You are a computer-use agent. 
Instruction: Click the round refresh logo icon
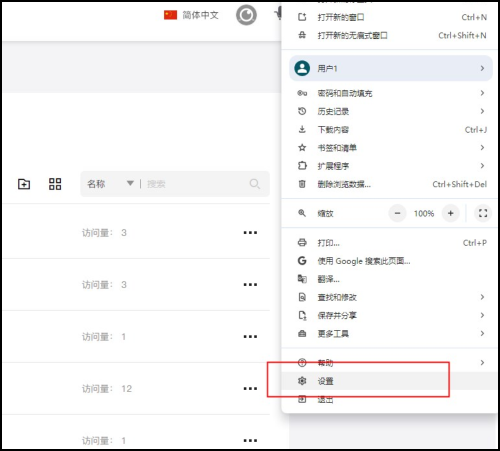pos(246,15)
